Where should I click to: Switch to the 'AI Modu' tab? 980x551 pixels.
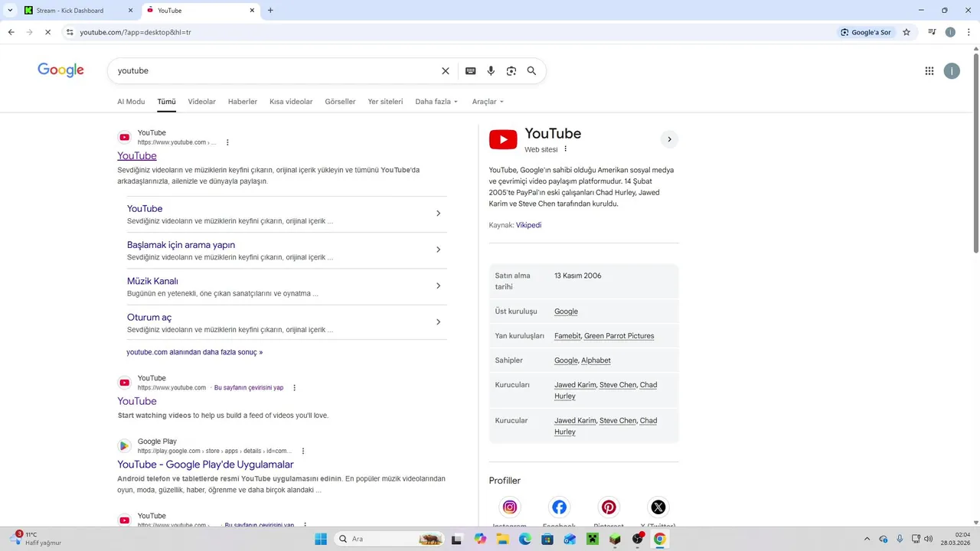tap(131, 101)
